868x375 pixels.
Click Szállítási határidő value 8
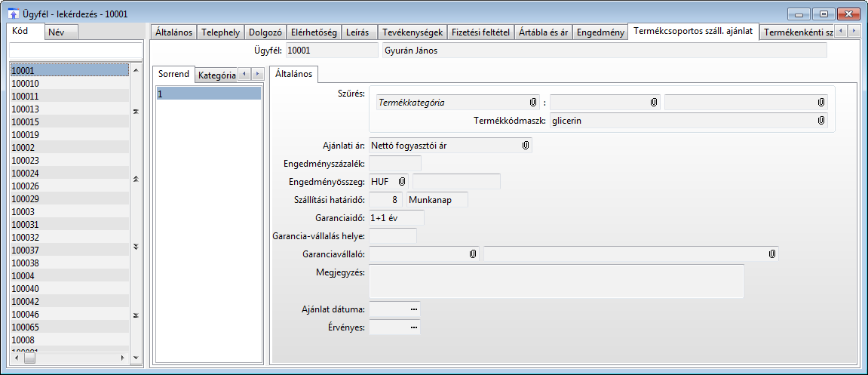click(x=385, y=199)
